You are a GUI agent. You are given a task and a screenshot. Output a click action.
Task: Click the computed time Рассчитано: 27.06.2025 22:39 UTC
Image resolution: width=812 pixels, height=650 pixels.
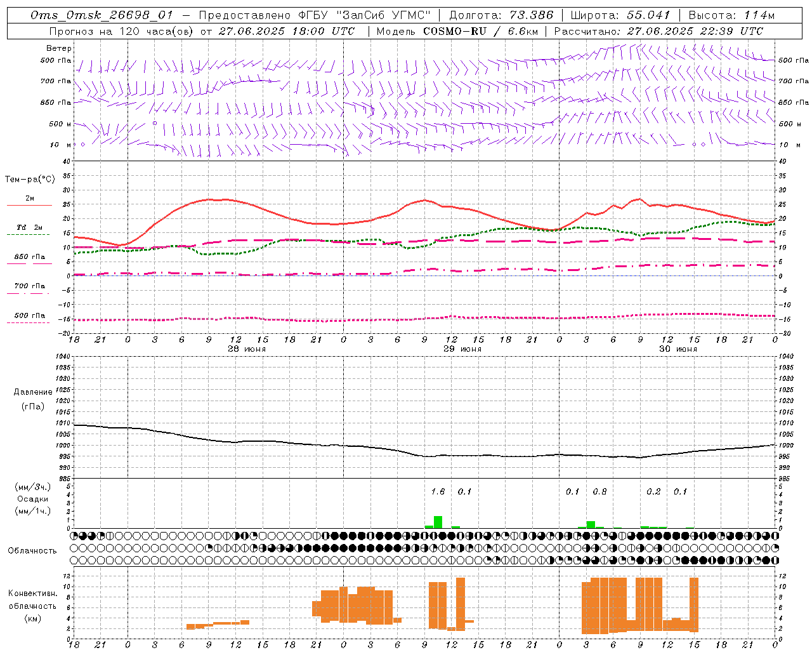(x=658, y=31)
